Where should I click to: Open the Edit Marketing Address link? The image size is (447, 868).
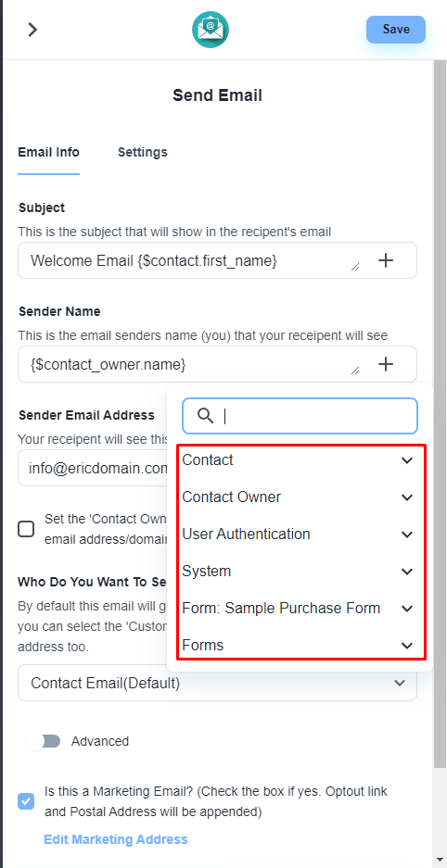(116, 839)
